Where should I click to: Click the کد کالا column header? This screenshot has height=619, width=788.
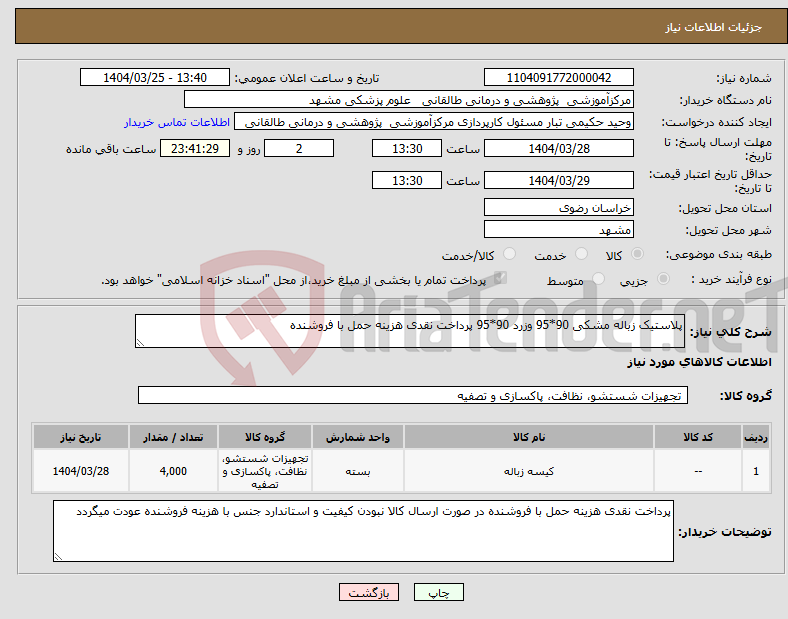point(698,437)
